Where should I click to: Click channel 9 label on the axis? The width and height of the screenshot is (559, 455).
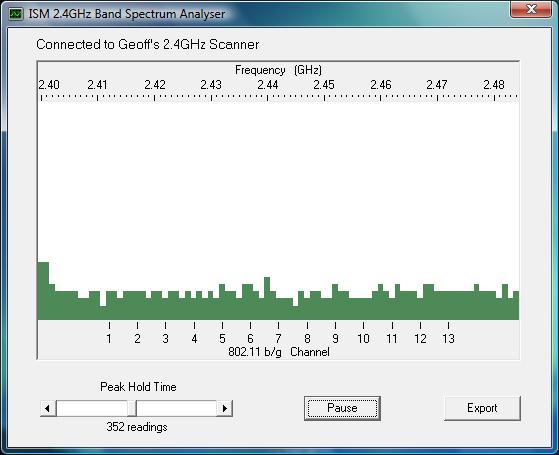[x=335, y=338]
